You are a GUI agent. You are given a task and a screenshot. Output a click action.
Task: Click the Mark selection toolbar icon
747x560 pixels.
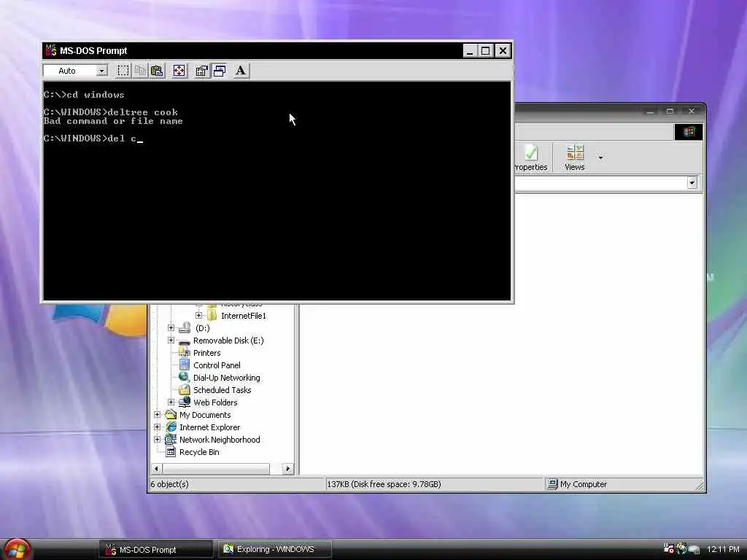(123, 71)
